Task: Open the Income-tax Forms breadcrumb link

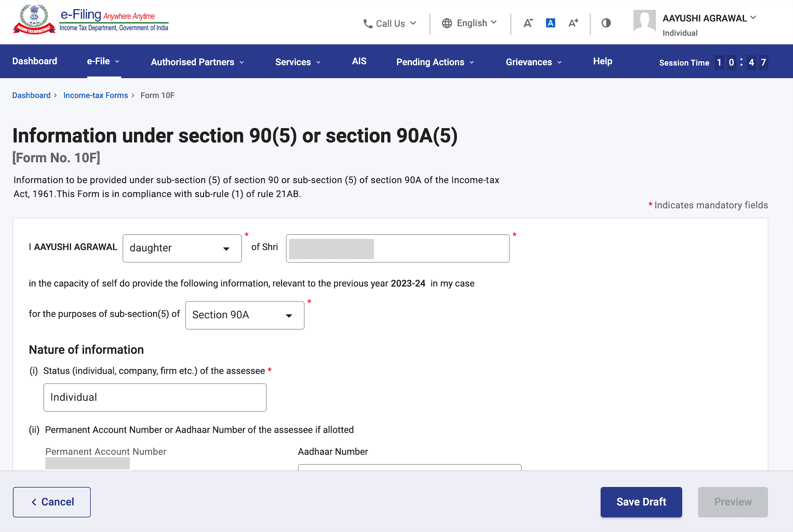Action: (96, 95)
